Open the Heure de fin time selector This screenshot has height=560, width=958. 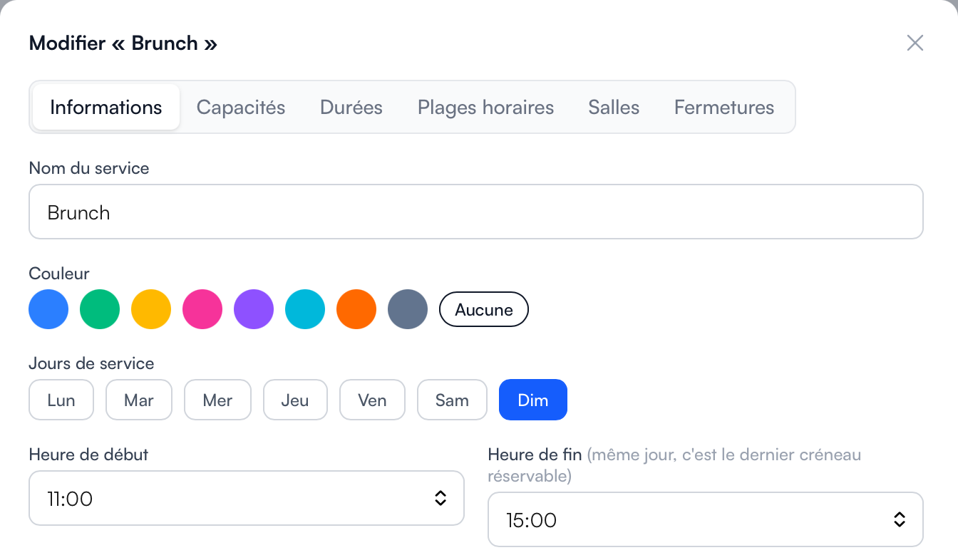pos(706,519)
